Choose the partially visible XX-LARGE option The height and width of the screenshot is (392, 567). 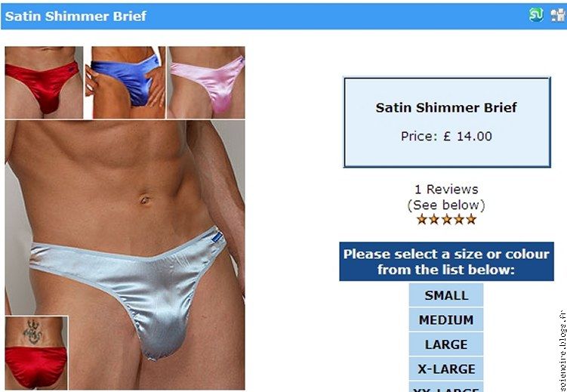click(446, 387)
